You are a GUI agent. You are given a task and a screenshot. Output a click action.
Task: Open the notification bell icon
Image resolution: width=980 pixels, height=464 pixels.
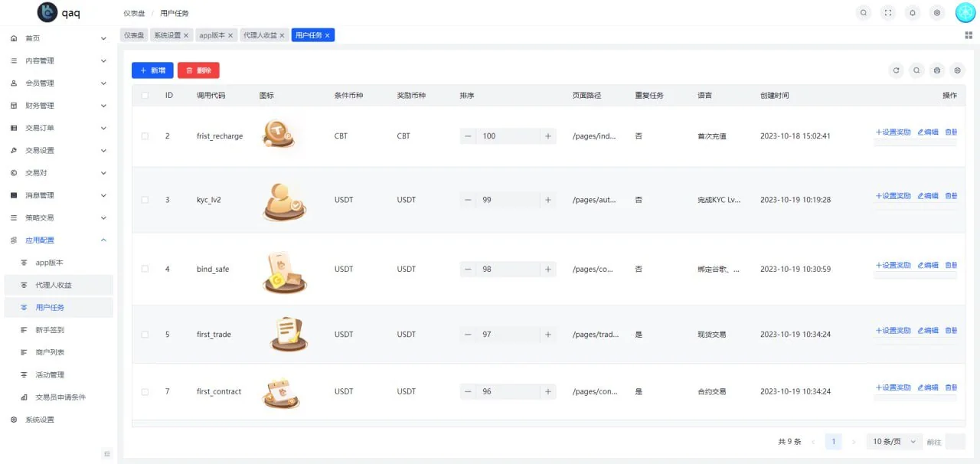click(x=912, y=12)
